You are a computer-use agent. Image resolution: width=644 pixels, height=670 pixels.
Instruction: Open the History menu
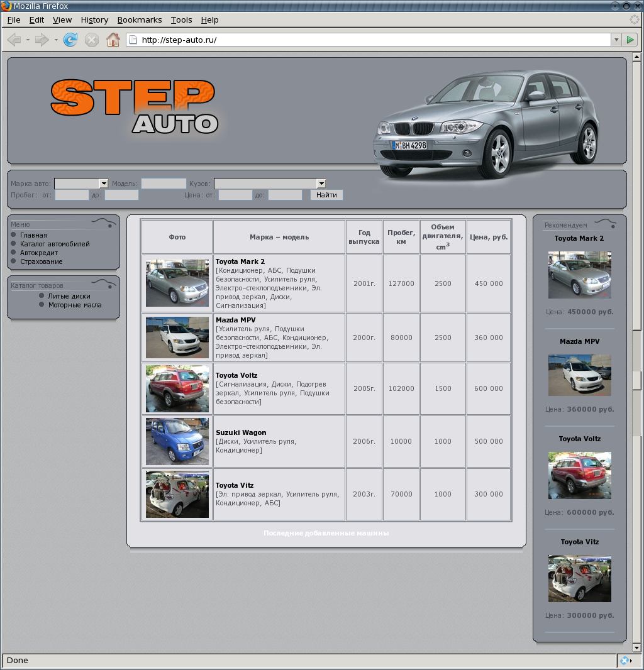pyautogui.click(x=94, y=19)
